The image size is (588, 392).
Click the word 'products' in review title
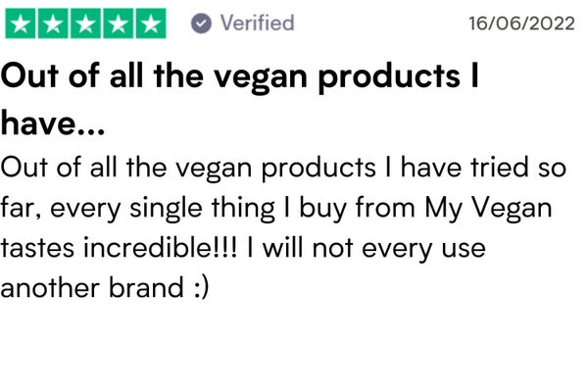388,78
